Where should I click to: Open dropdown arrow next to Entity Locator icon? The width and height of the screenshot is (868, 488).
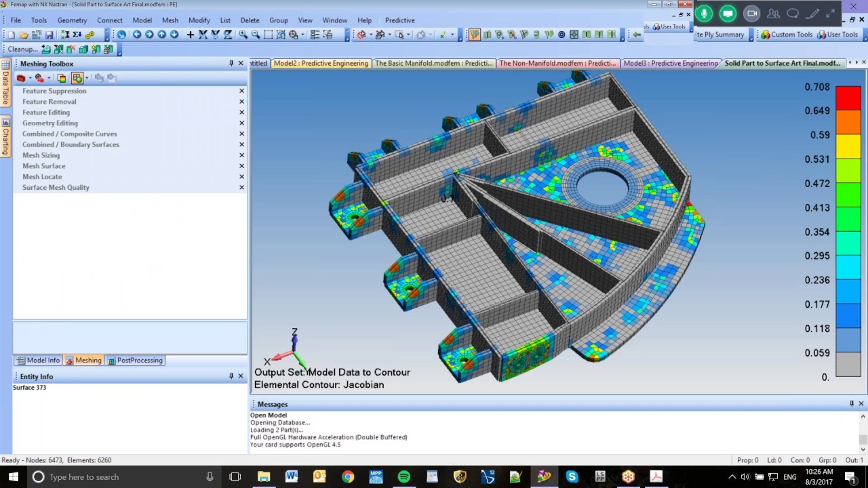30,78
